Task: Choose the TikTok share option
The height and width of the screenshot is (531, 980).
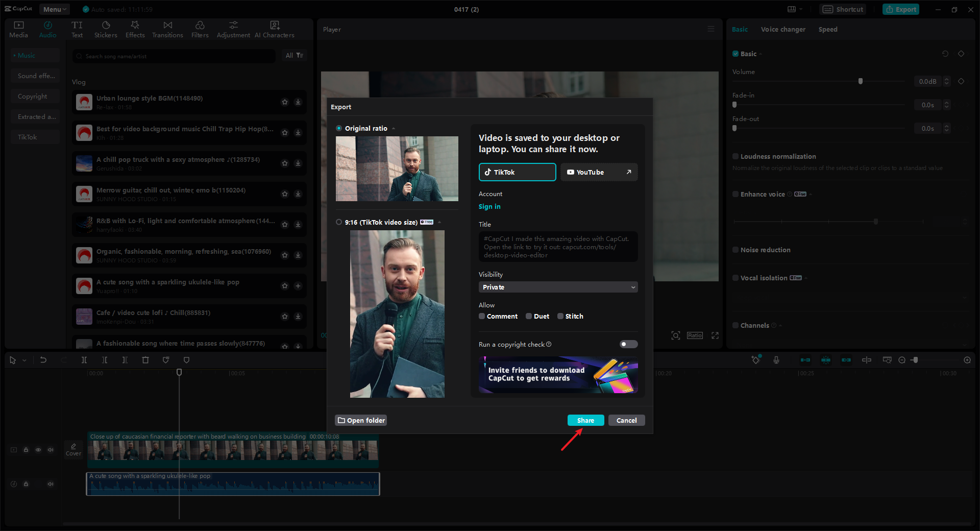Action: 518,172
